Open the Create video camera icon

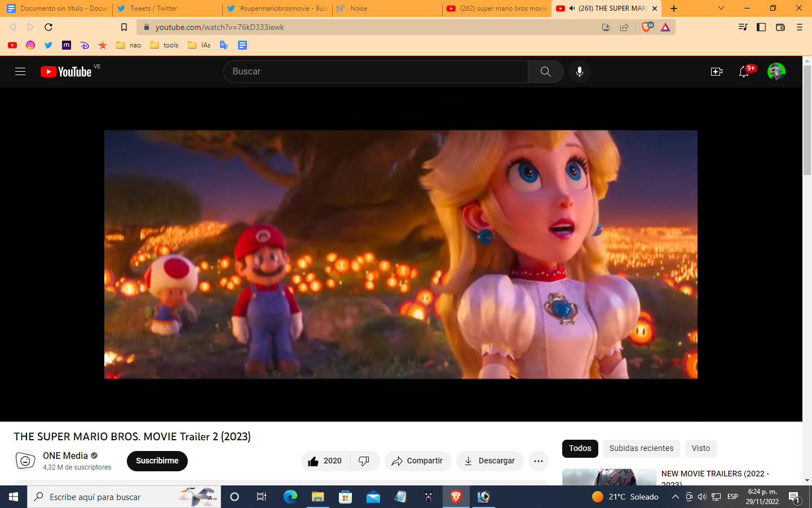pyautogui.click(x=717, y=72)
